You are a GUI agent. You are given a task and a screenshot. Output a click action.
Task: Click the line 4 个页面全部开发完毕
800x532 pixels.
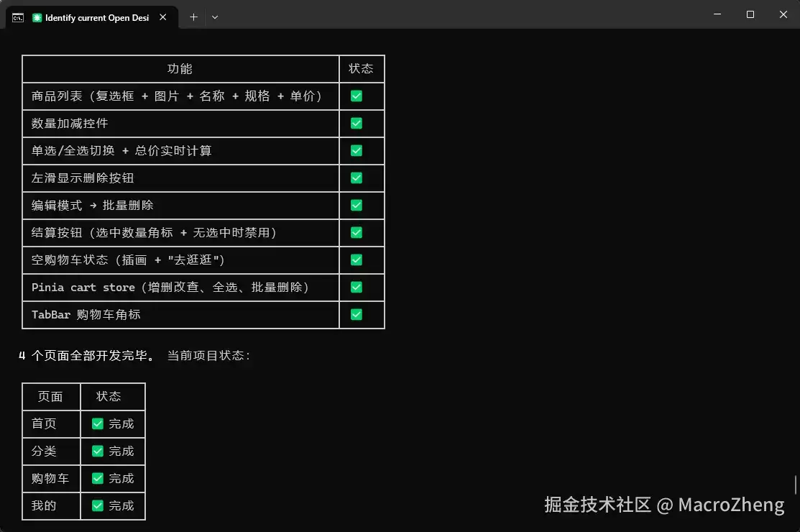point(87,356)
